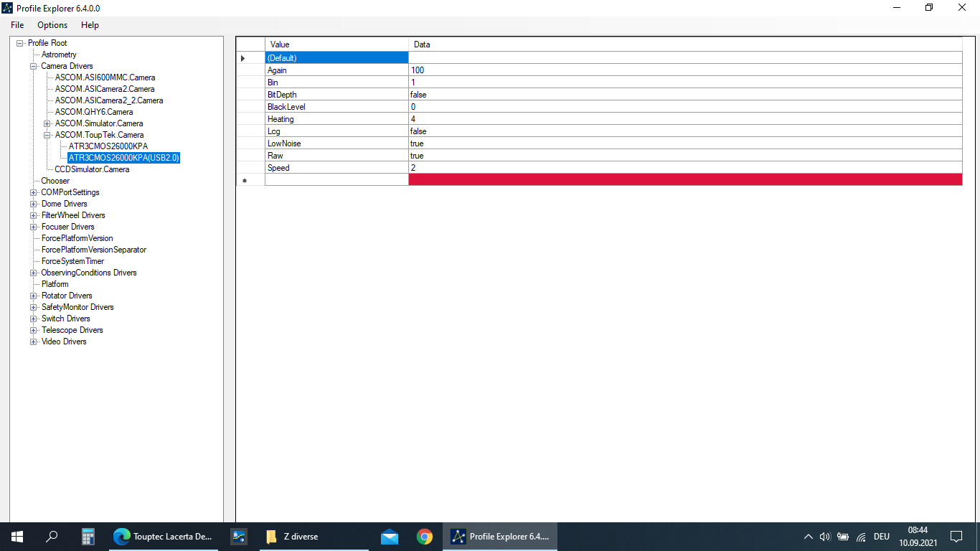Image resolution: width=980 pixels, height=551 pixels.
Task: Click the Data column header
Action: (x=685, y=44)
